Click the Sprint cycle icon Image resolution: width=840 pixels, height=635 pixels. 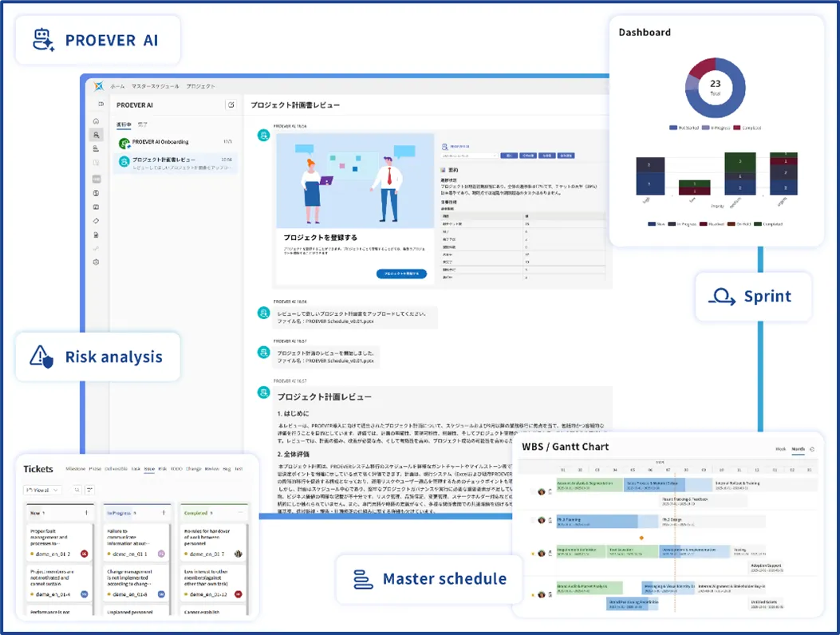pos(722,296)
